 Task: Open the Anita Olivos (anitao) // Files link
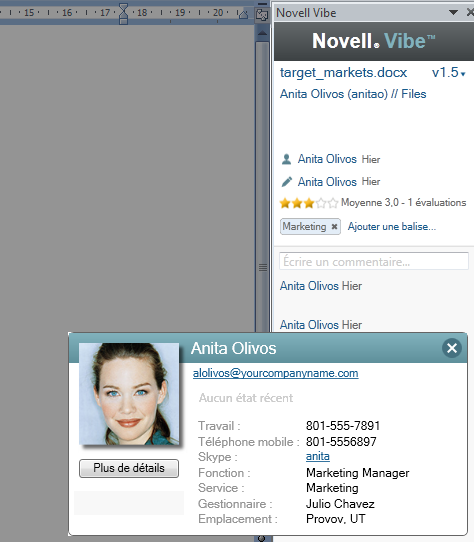coord(353,94)
